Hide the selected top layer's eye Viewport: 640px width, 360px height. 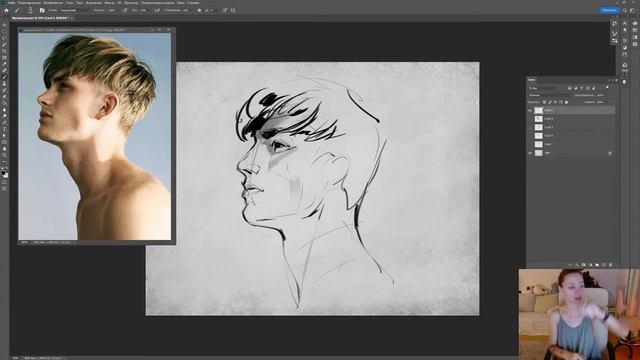click(530, 111)
